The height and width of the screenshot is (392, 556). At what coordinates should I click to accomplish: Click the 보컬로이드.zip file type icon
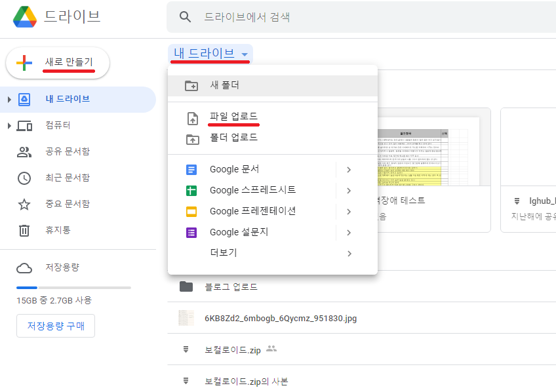(186, 349)
